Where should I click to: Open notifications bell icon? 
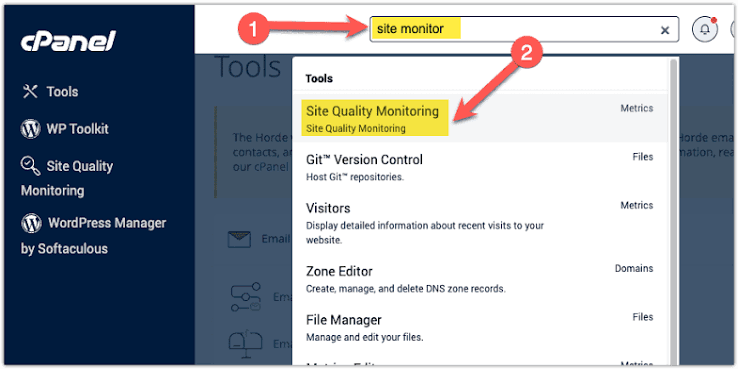point(705,30)
